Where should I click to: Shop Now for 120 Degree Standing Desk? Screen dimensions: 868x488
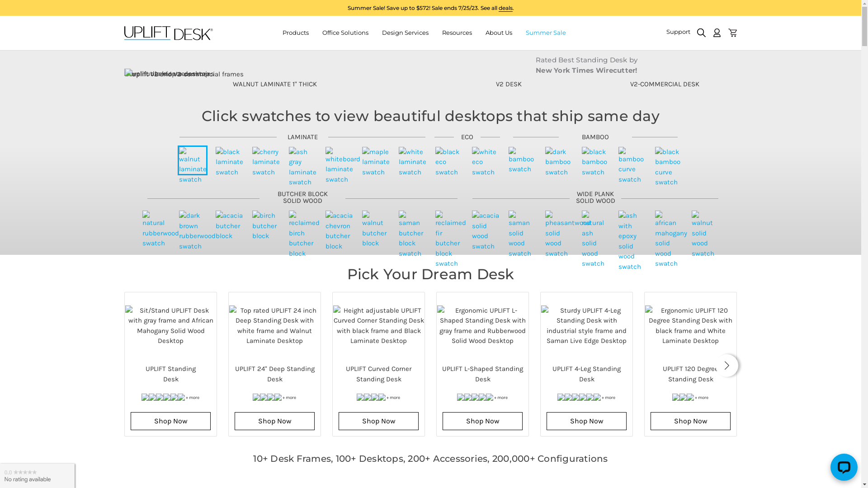point(690,421)
